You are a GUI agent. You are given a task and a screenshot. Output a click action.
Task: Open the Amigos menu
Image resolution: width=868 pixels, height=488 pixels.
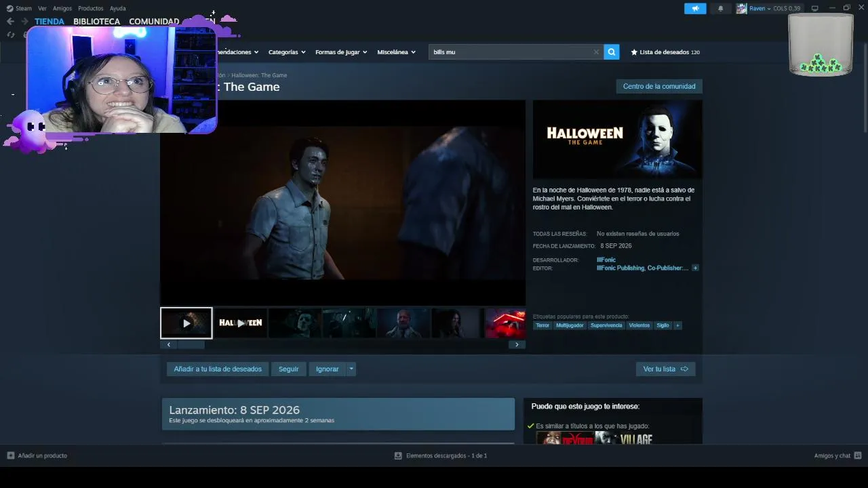[x=62, y=8]
